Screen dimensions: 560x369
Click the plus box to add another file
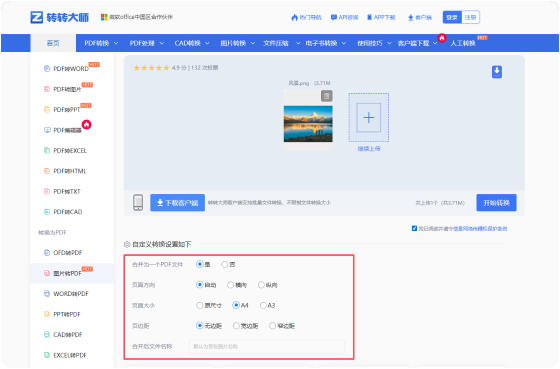click(x=369, y=118)
